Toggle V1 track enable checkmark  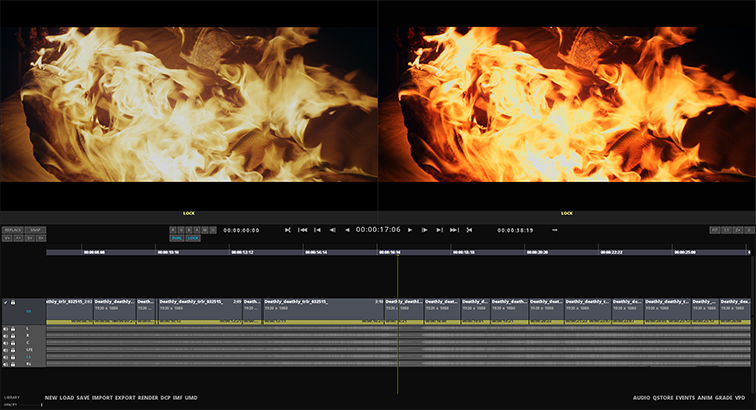[6, 302]
